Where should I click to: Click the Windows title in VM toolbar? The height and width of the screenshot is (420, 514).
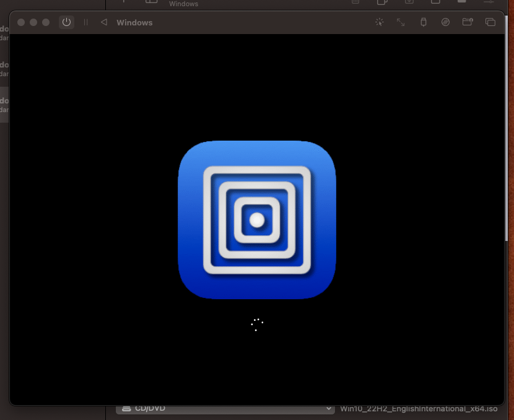pyautogui.click(x=135, y=23)
